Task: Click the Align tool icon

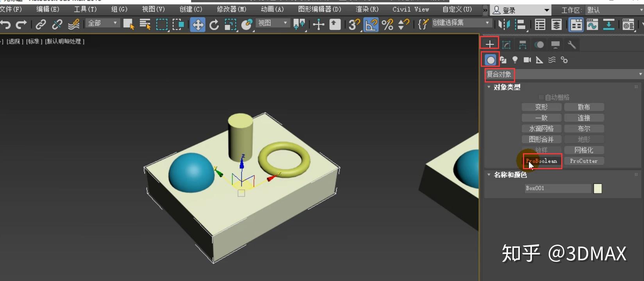Action: [x=520, y=25]
